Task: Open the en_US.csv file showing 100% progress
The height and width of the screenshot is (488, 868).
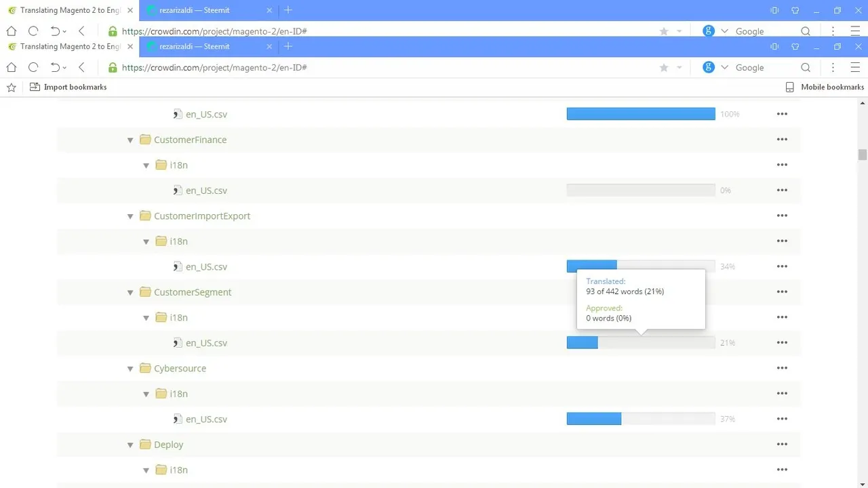Action: tap(206, 114)
